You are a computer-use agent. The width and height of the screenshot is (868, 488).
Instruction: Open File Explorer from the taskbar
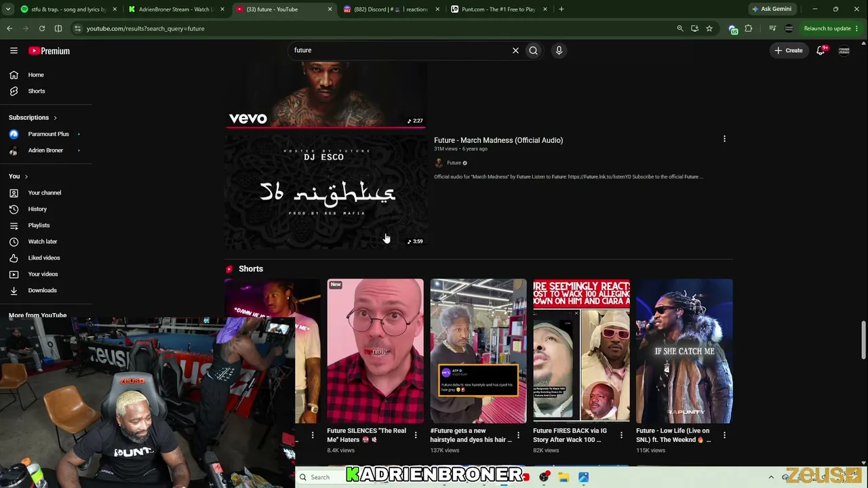point(564,477)
